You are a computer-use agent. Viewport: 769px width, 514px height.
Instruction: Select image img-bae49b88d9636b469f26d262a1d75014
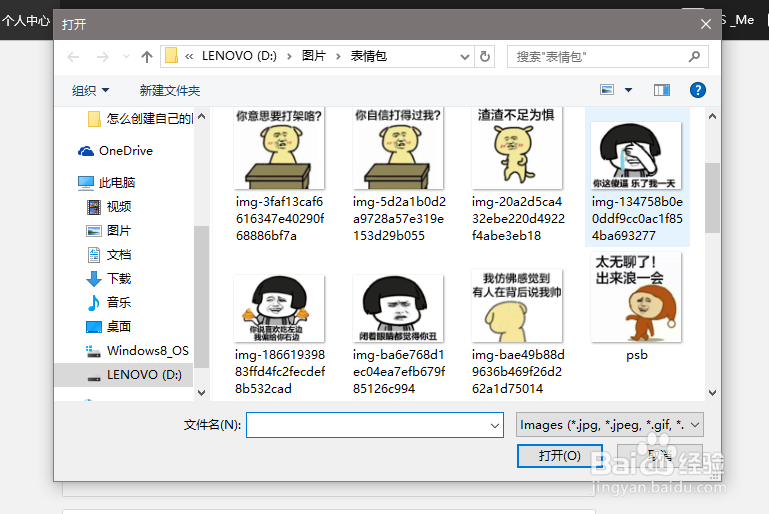[x=518, y=332]
